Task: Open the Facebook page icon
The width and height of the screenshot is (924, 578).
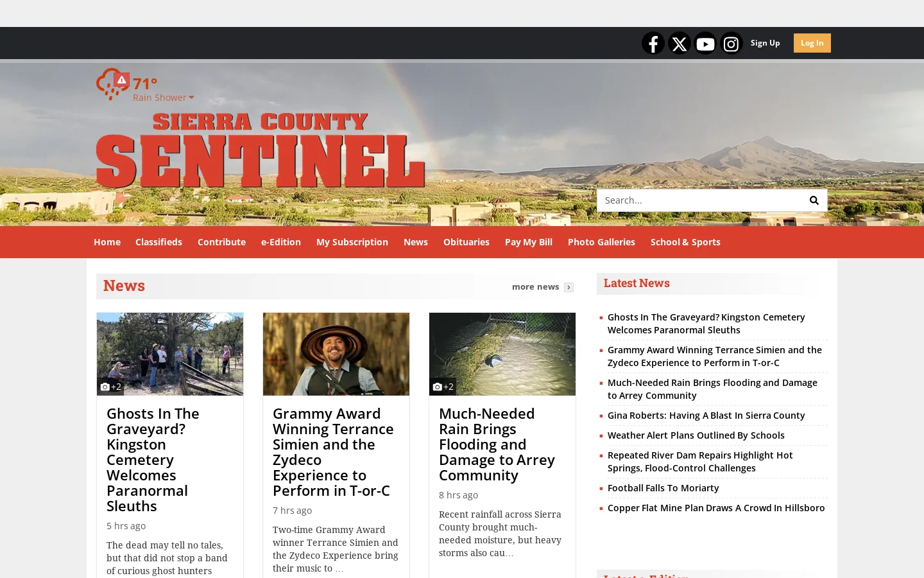Action: [653, 43]
